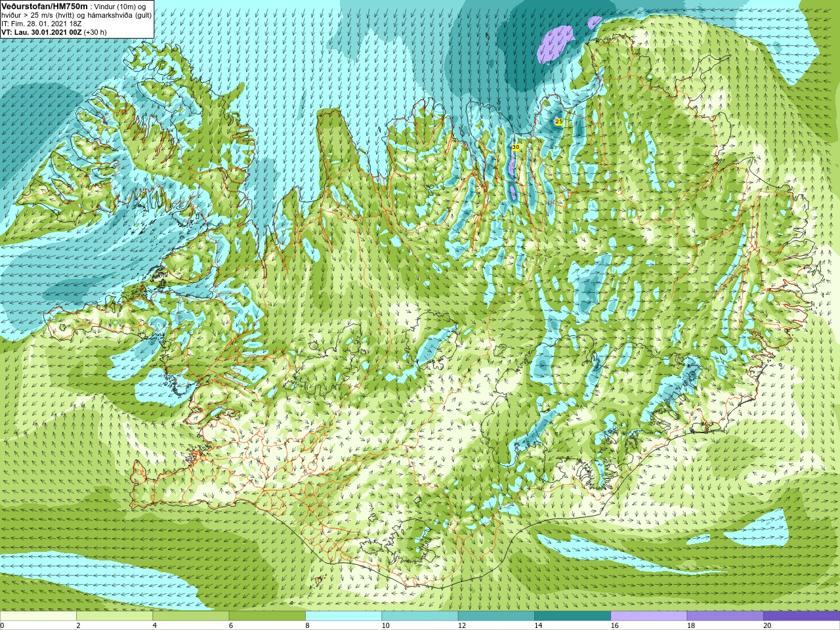The width and height of the screenshot is (840, 630).
Task: Click the '16' tick on the color scale
Action: [x=614, y=625]
